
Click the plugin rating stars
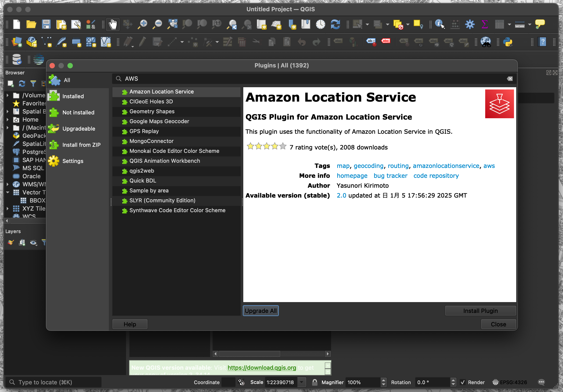[266, 146]
